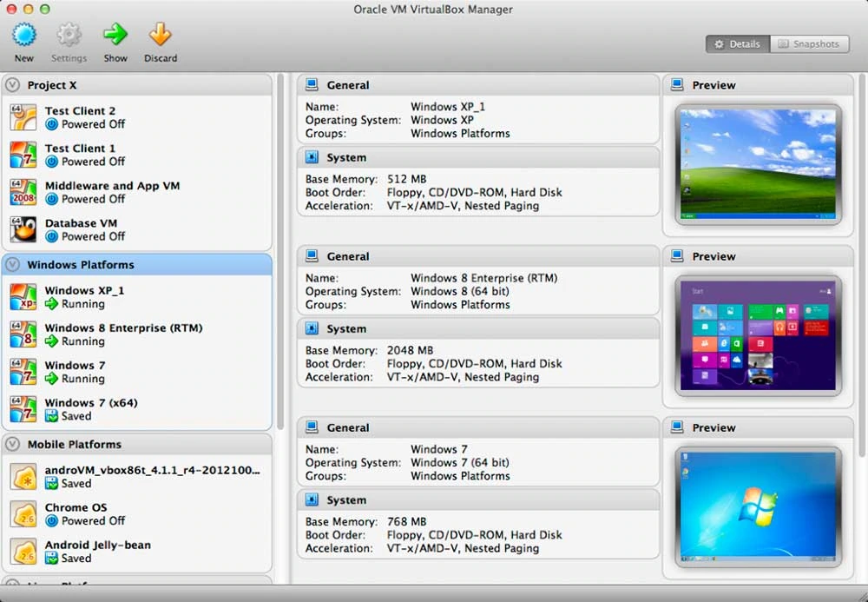This screenshot has height=602, width=868.
Task: Open the Windows 8 start screen preview
Action: click(758, 335)
